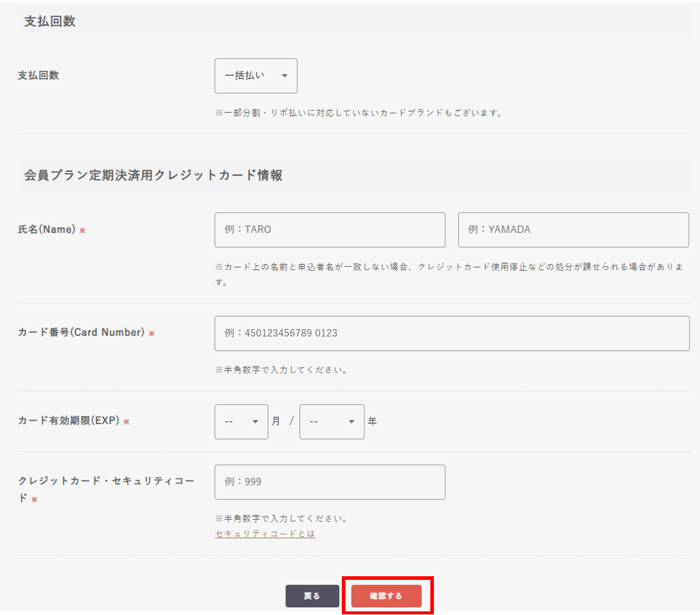Viewport: 700px width, 615px height.
Task: Focus the last name field showing 例：YAMADA
Action: pos(573,230)
